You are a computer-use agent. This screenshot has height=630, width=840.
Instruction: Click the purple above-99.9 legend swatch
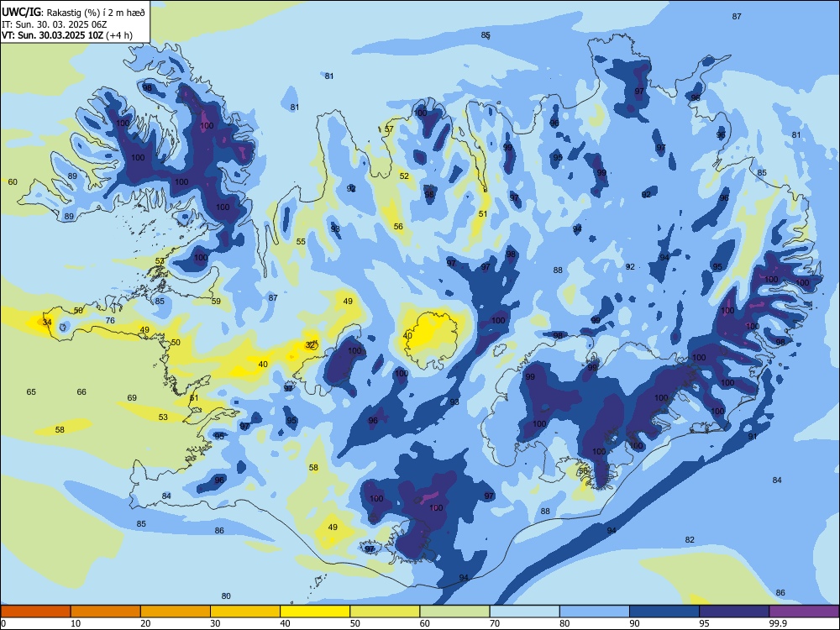pos(804,612)
